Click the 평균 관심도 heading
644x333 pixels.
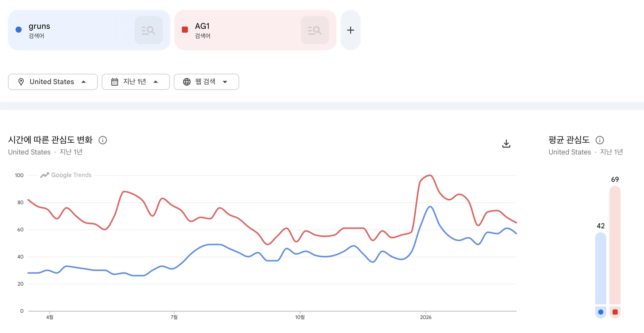569,140
